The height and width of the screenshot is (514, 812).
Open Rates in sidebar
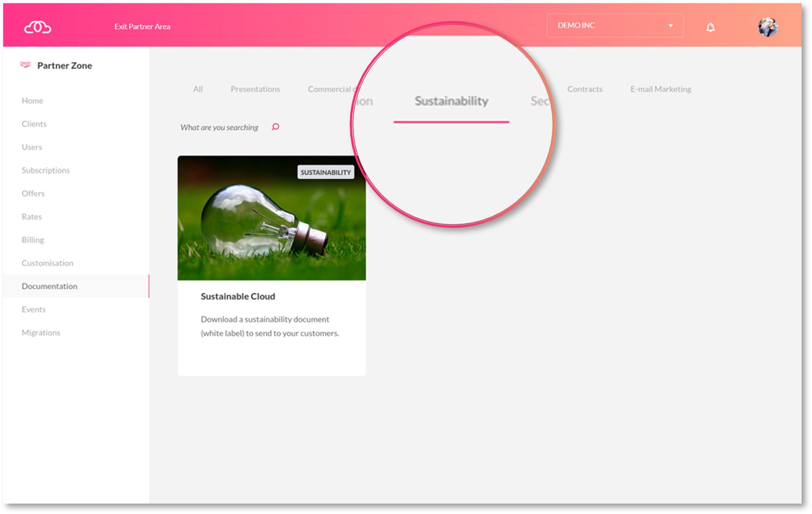tap(32, 217)
